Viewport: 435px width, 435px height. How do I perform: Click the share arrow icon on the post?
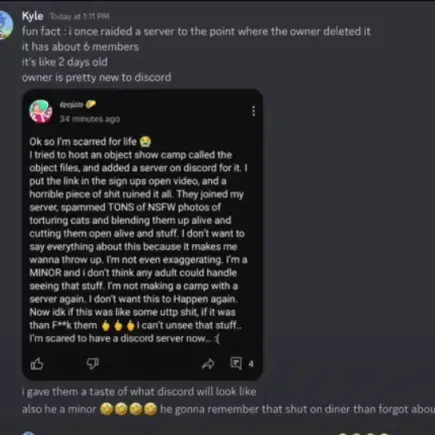[x=208, y=364]
